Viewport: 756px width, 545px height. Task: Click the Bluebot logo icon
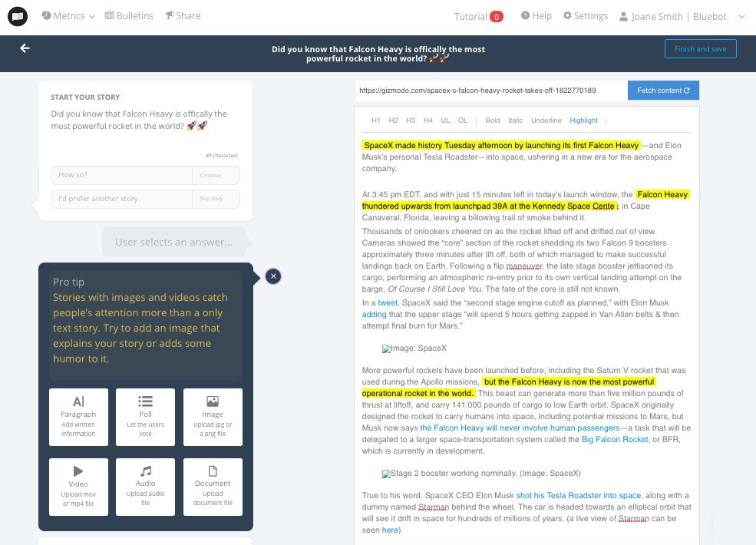click(18, 16)
